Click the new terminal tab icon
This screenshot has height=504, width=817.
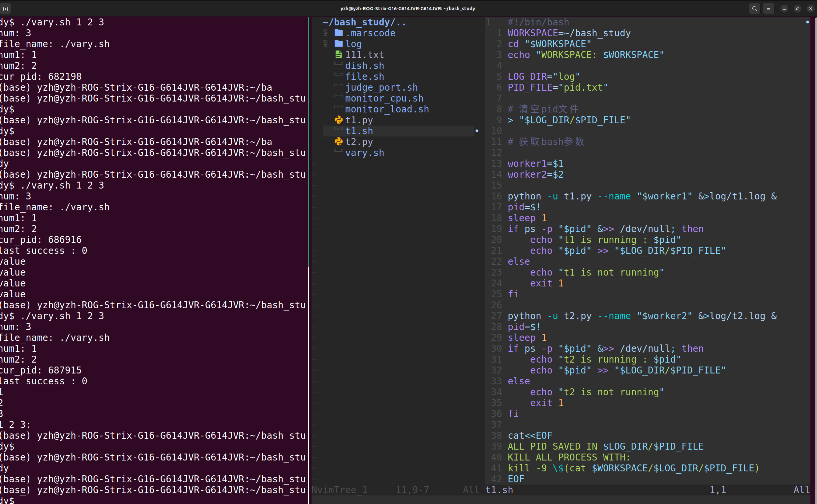(6, 8)
